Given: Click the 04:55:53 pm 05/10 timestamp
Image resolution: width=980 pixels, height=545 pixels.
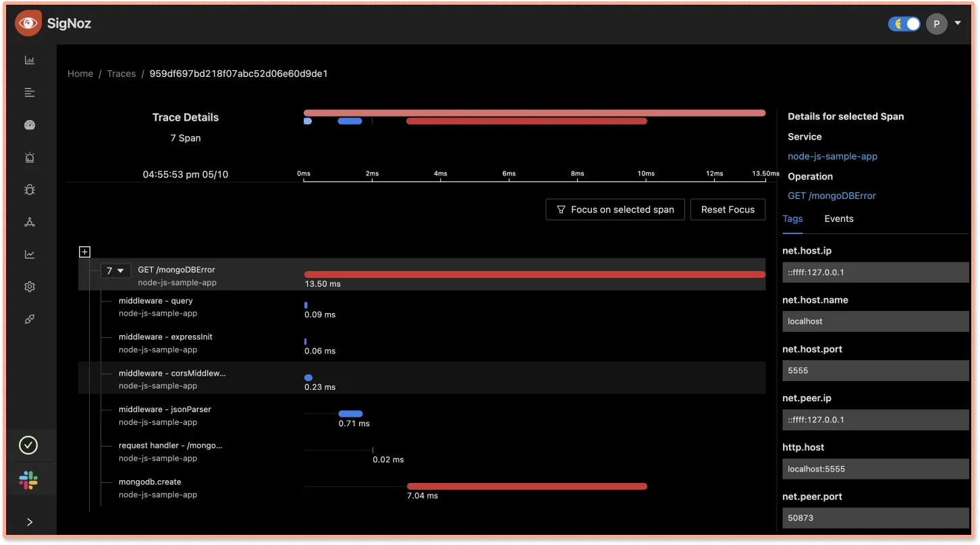Looking at the screenshot, I should pos(186,174).
